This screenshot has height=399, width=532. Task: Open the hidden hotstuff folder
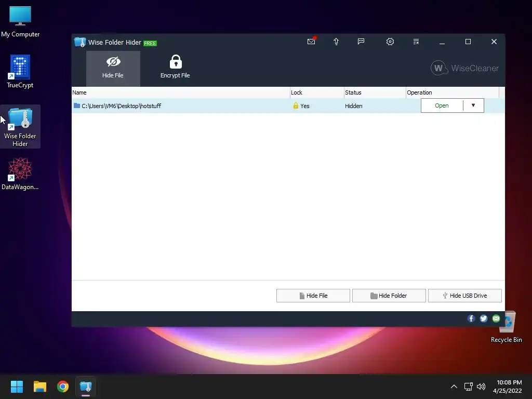point(442,105)
